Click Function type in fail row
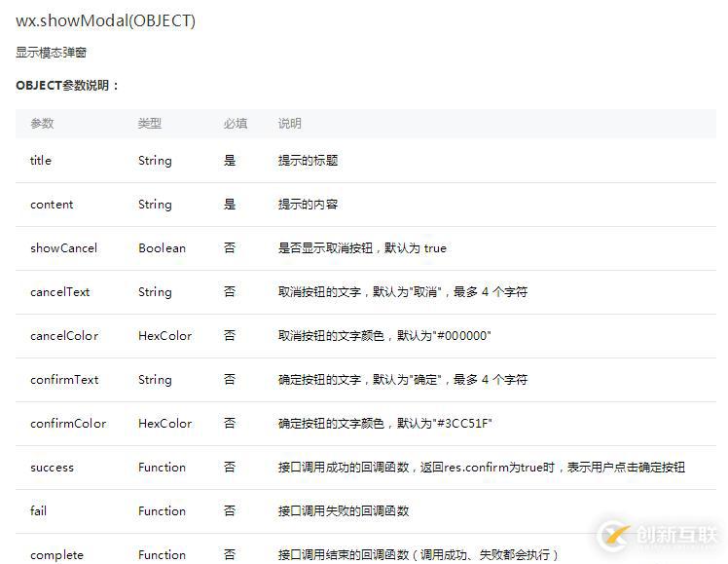 pyautogui.click(x=162, y=511)
